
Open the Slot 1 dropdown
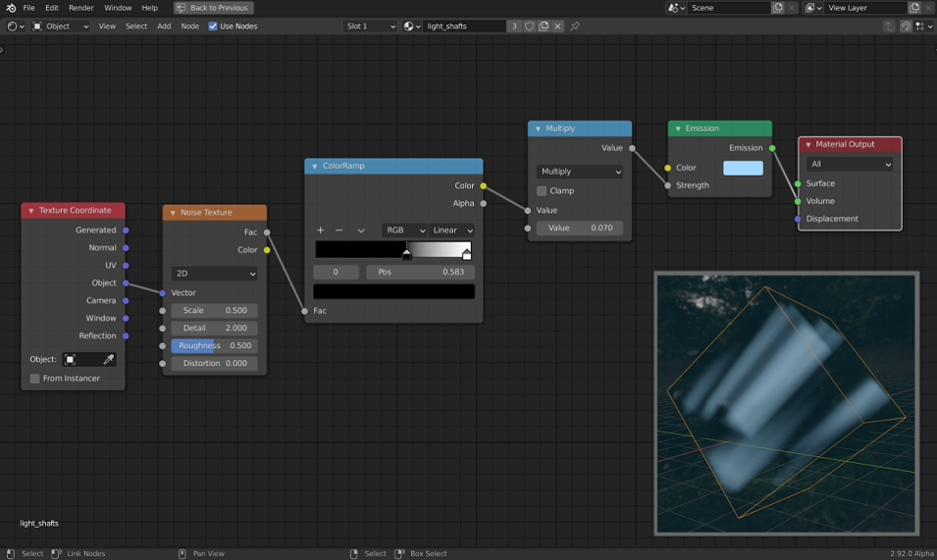click(370, 26)
